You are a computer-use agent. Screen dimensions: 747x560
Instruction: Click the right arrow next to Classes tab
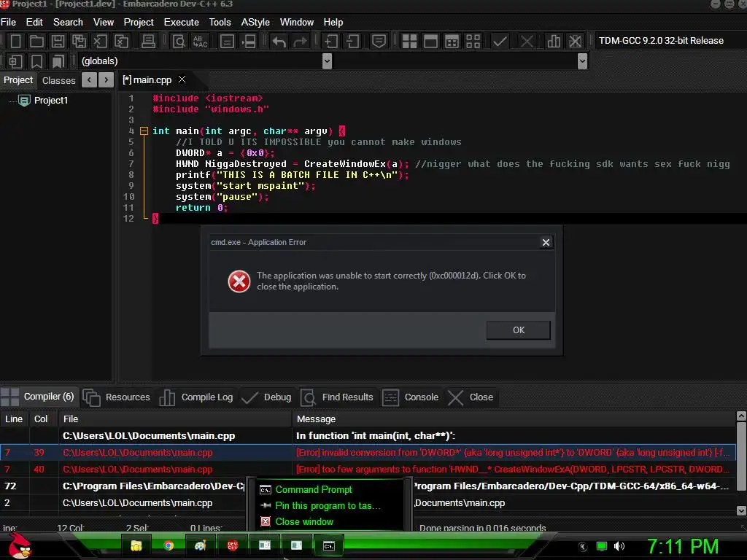click(x=107, y=80)
